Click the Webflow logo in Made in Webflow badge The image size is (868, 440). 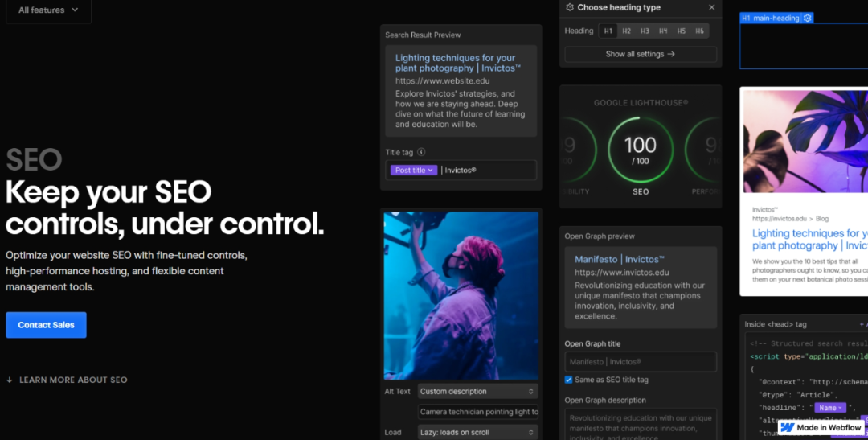[788, 427]
